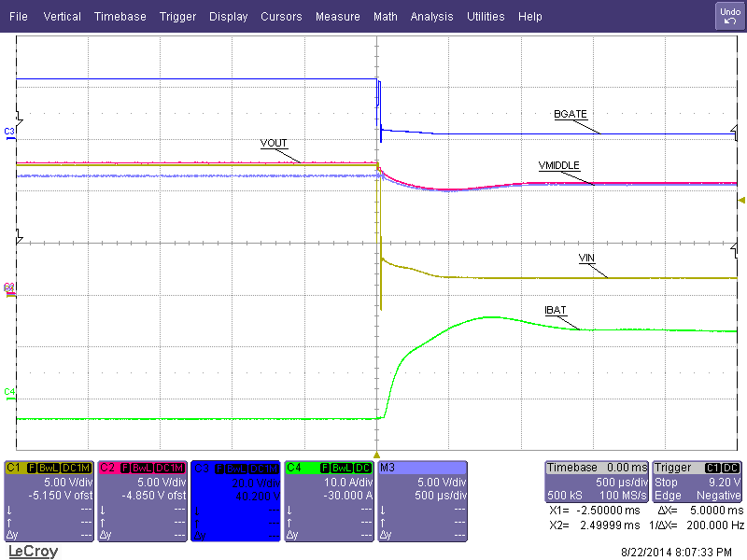Open the green C4 channel descriptor box

point(329,500)
